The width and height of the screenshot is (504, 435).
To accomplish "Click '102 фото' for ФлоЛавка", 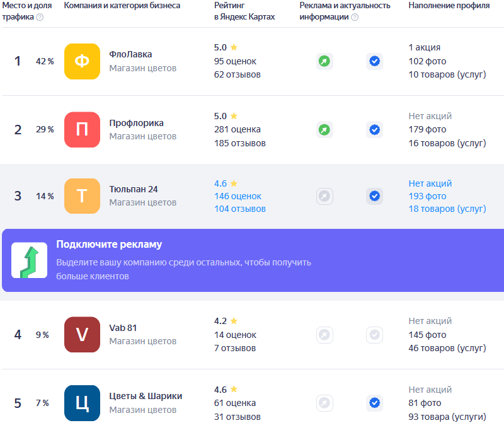I will [427, 61].
